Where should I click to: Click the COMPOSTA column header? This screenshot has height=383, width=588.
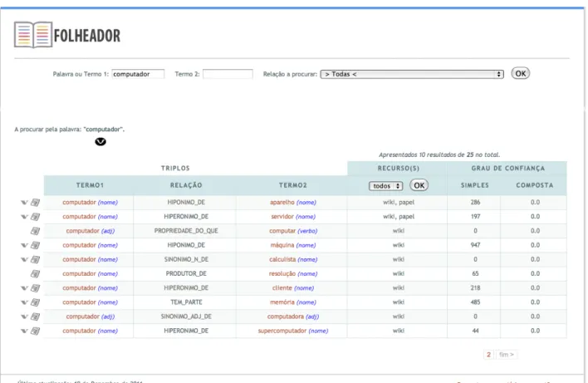pyautogui.click(x=535, y=185)
